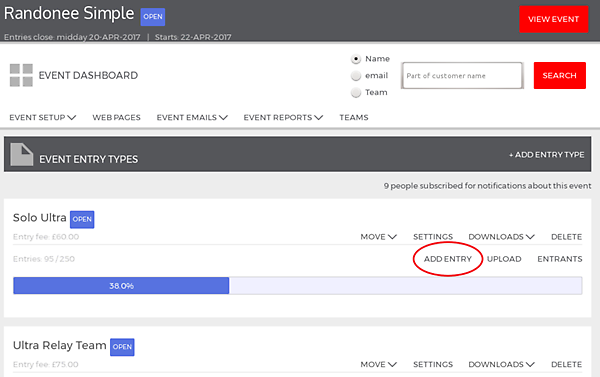Viewport: 600px width, 377px height.
Task: Click the Add Entry Type link
Action: click(x=546, y=155)
